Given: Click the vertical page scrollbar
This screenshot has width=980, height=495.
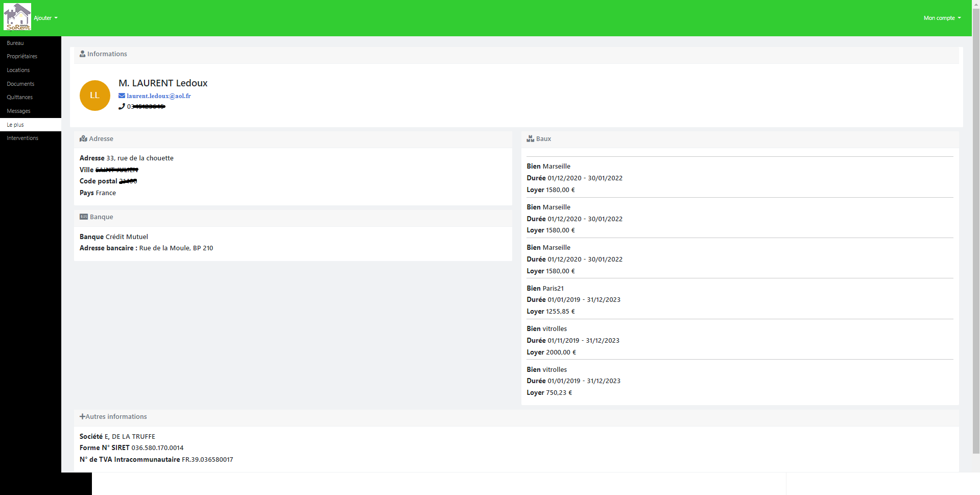Looking at the screenshot, I should click(975, 230).
